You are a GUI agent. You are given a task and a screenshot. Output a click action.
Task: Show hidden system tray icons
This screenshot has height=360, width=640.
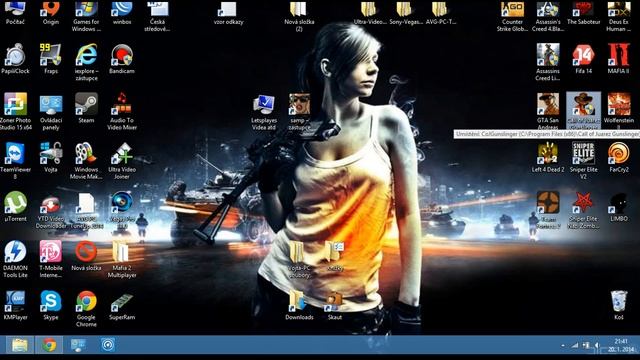(563, 346)
